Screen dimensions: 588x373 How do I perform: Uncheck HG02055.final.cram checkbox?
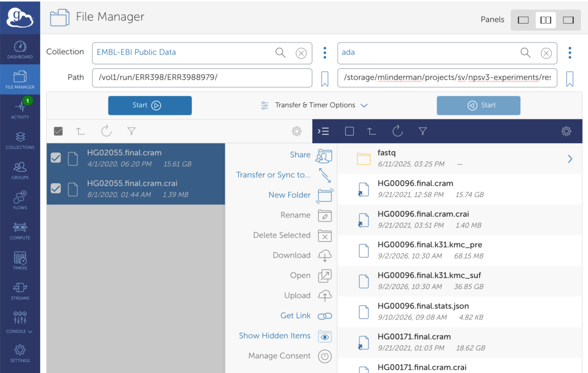(56, 157)
